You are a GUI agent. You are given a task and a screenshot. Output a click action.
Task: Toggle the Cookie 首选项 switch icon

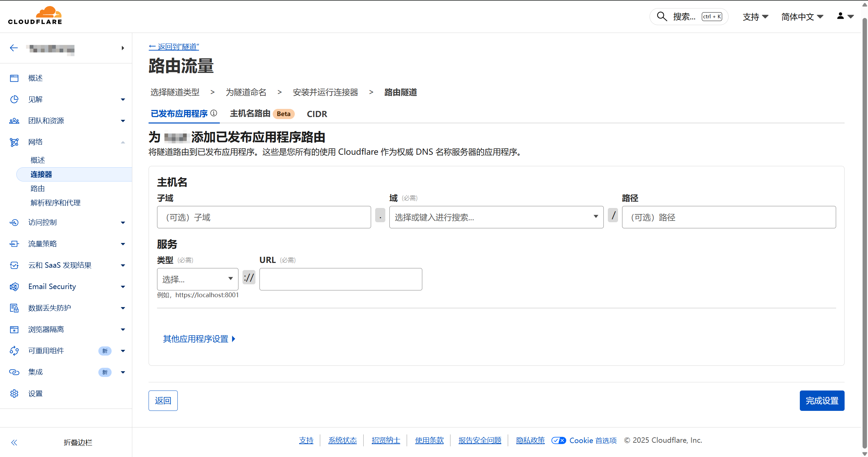click(558, 440)
